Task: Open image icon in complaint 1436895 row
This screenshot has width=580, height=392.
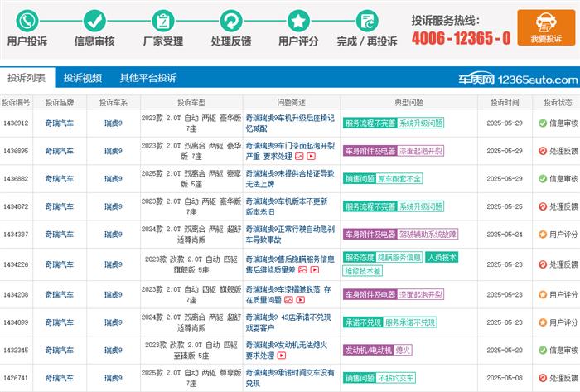Action: (x=299, y=157)
